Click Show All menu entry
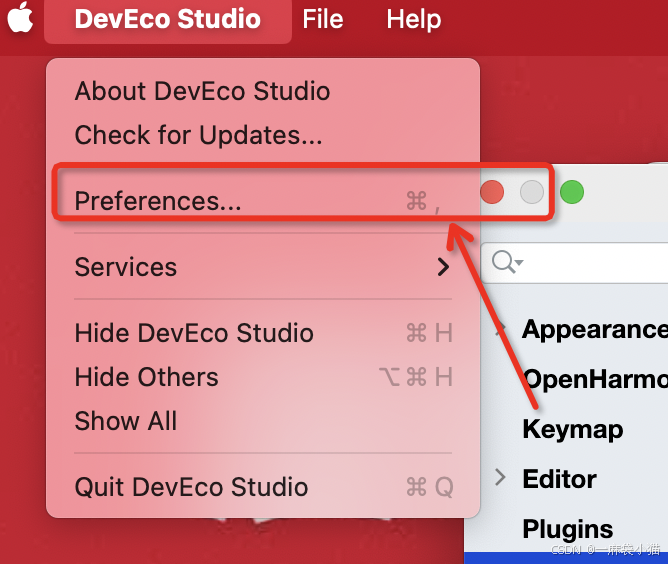The width and height of the screenshot is (668, 564). pos(126,421)
